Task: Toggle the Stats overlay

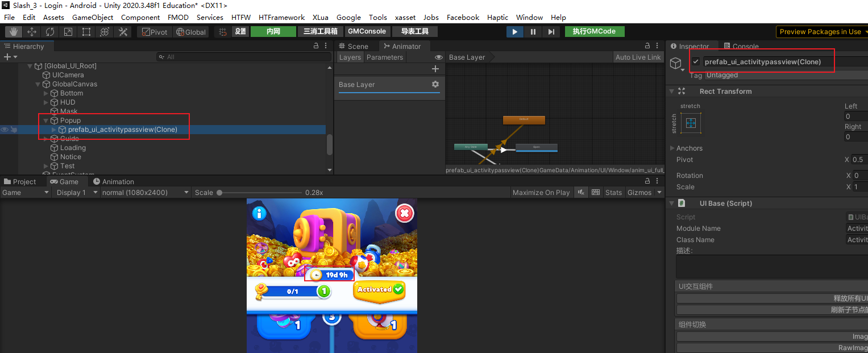Action: point(613,192)
